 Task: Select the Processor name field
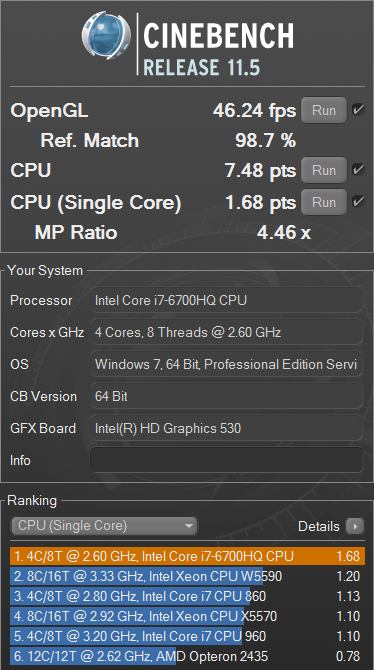pos(226,300)
